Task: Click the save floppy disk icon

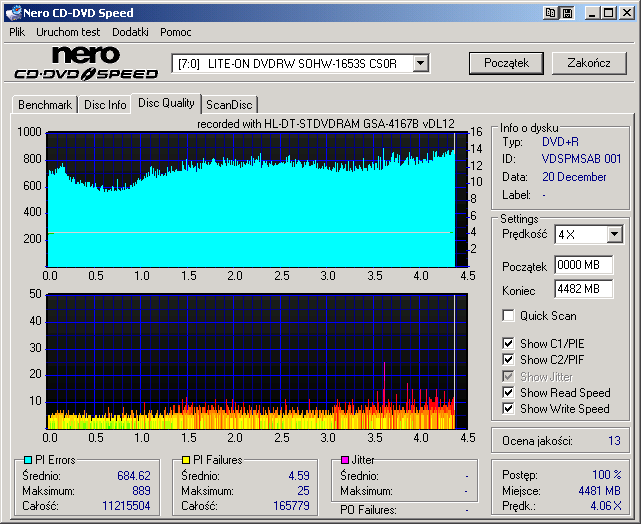Action: pos(567,13)
